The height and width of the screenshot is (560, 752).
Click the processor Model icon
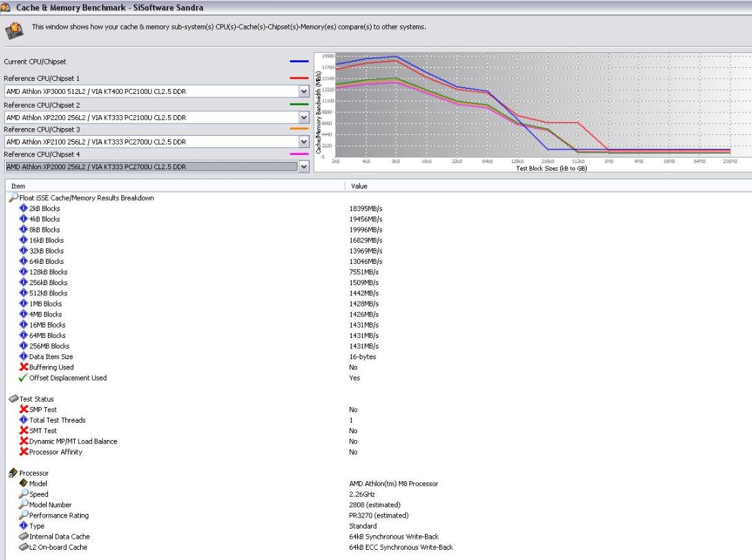click(x=23, y=483)
